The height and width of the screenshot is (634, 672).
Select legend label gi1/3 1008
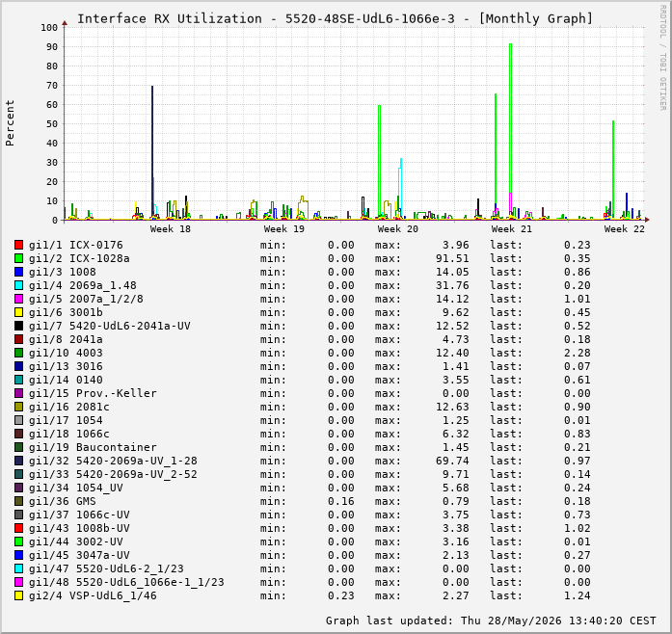click(63, 272)
